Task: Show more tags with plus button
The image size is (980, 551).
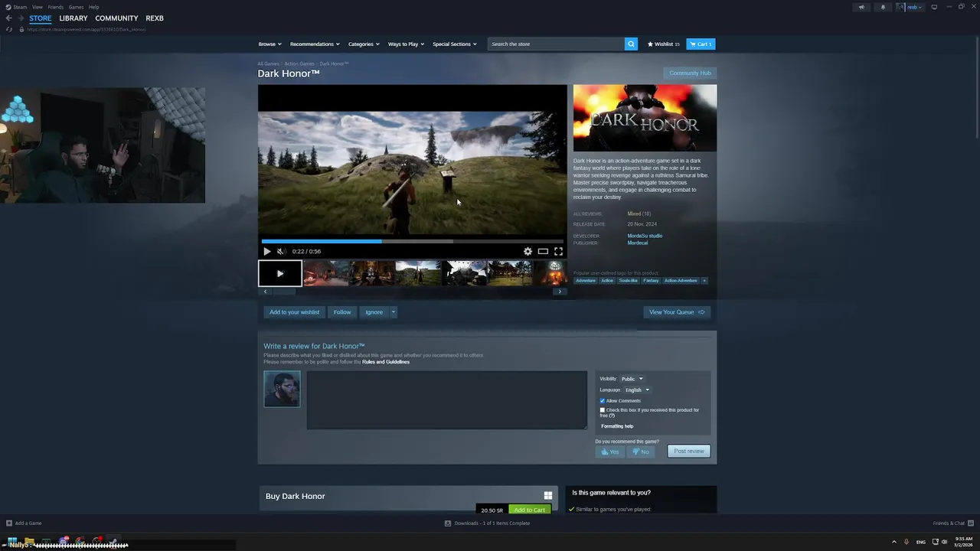Action: 704,281
